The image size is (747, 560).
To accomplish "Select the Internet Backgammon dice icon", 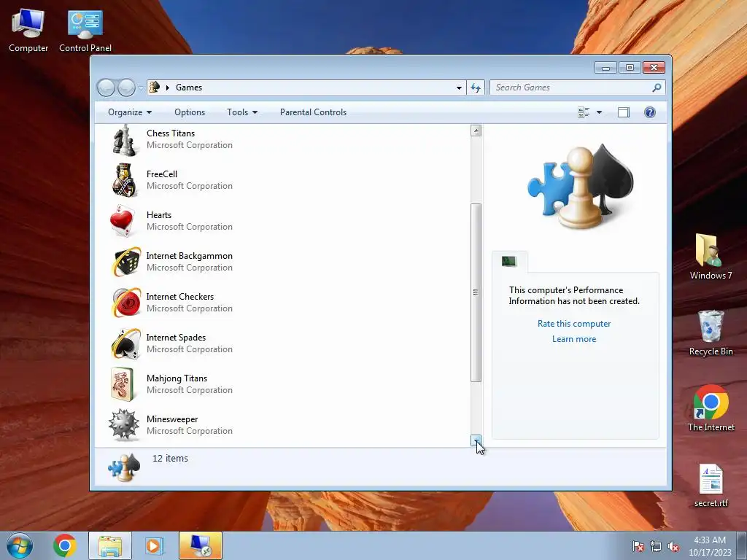I will (125, 262).
